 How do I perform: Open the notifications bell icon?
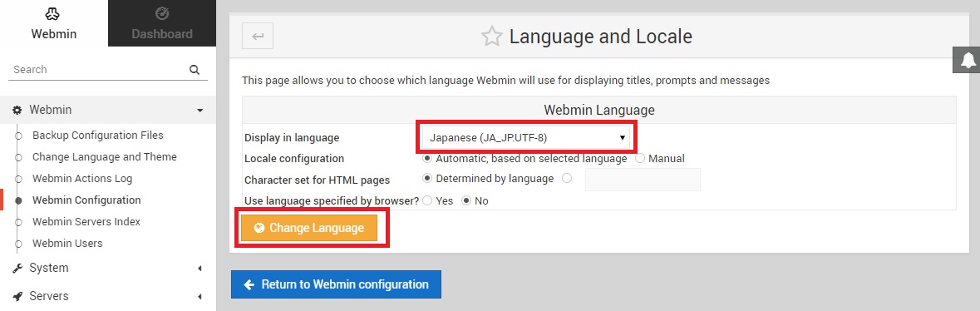point(968,60)
